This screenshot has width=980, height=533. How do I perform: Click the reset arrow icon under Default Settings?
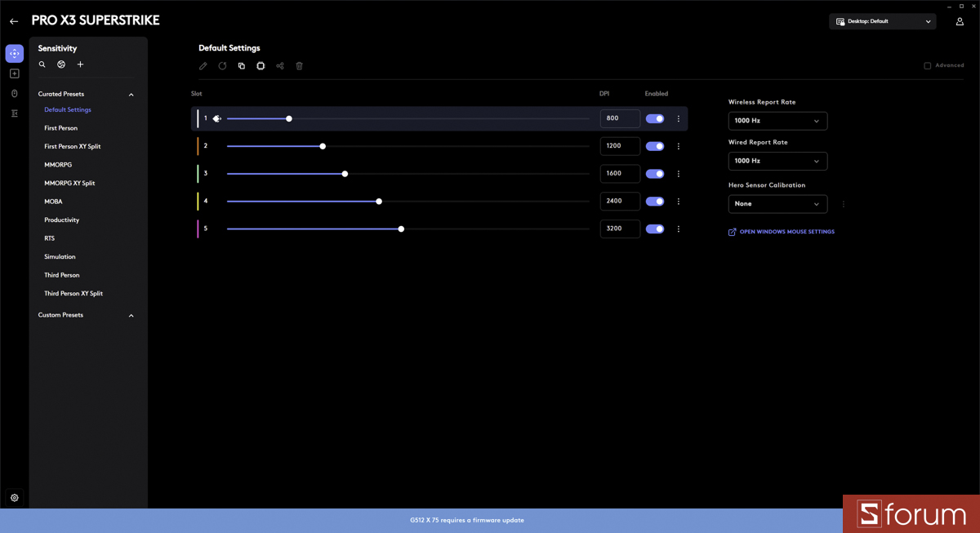pyautogui.click(x=222, y=66)
